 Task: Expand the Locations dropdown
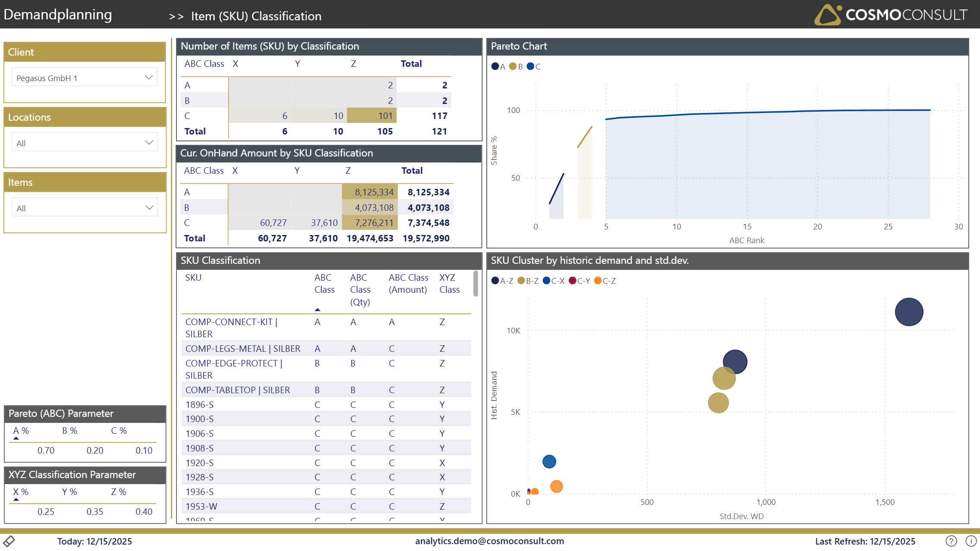pos(85,143)
